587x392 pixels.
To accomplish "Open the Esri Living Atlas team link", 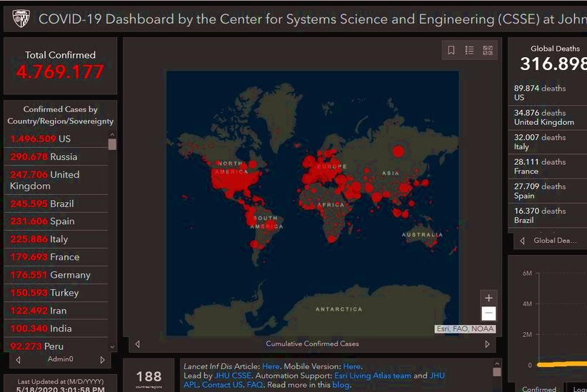I will coord(373,376).
